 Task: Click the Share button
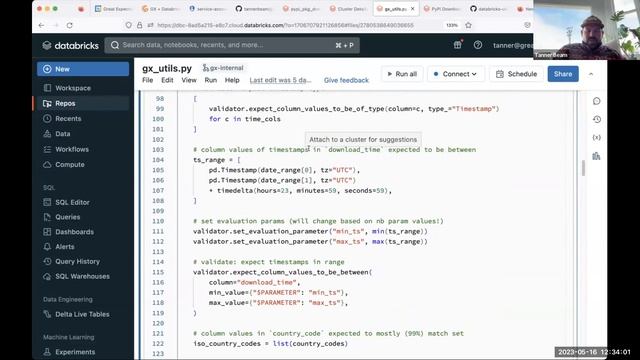563,74
